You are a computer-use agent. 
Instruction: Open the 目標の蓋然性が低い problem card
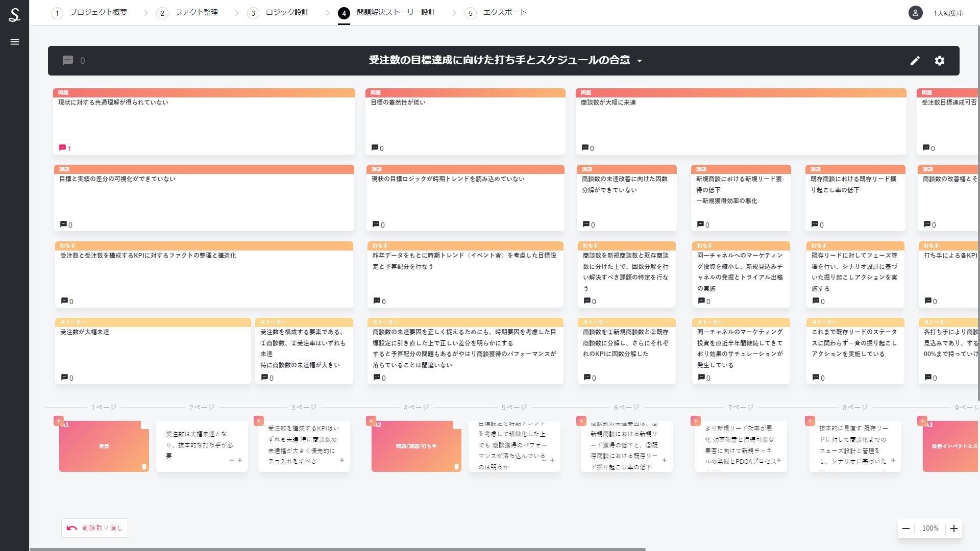465,122
